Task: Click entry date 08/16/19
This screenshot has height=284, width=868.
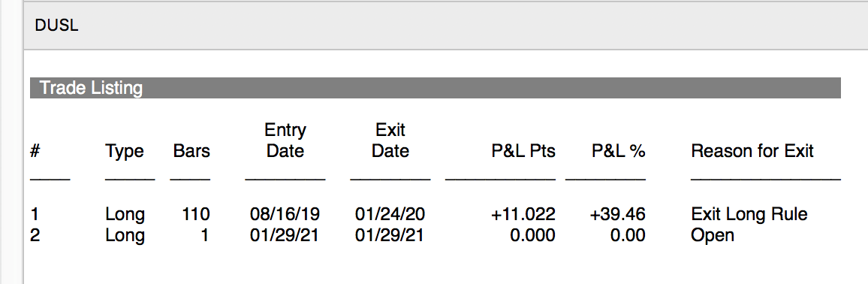Action: [x=285, y=214]
